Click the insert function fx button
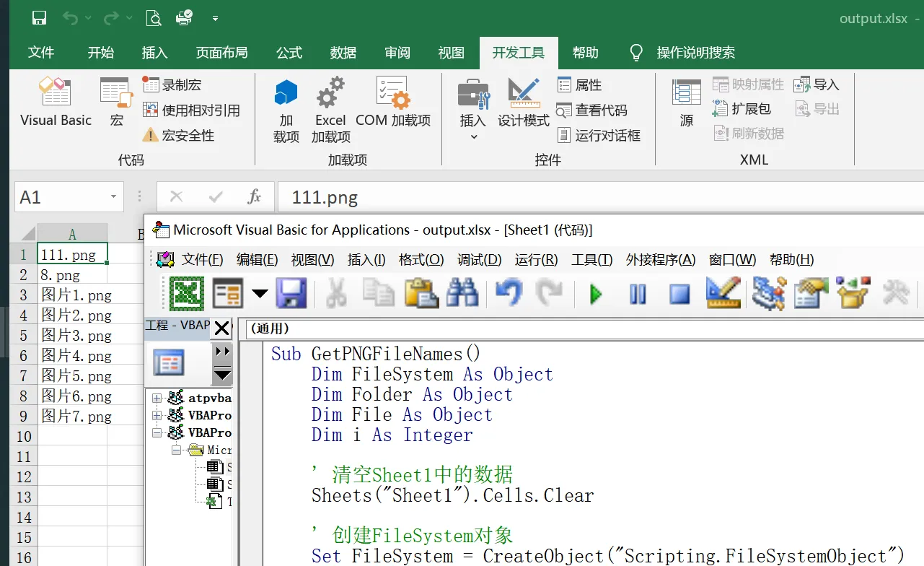The width and height of the screenshot is (924, 566). [x=254, y=197]
